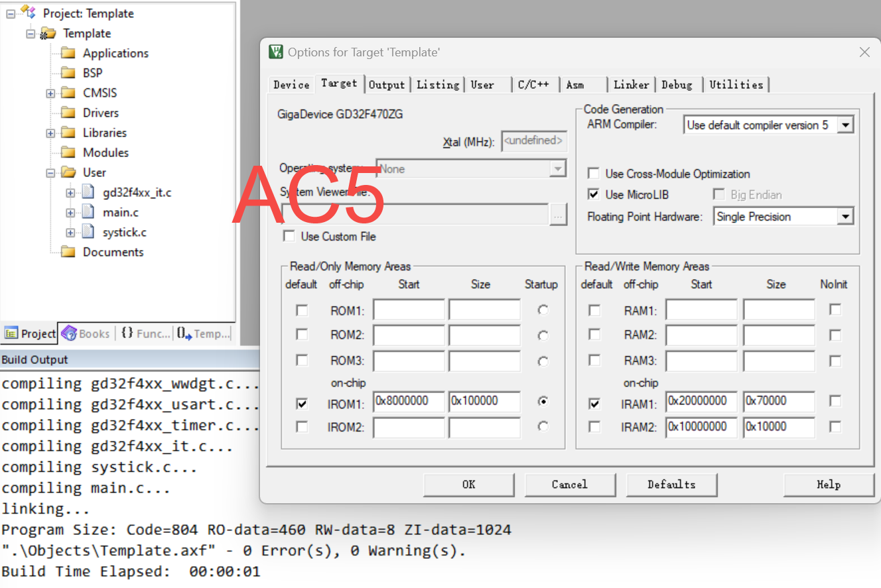Switch to the Linker tab
Screen dimensions: 881x588
[x=631, y=85]
